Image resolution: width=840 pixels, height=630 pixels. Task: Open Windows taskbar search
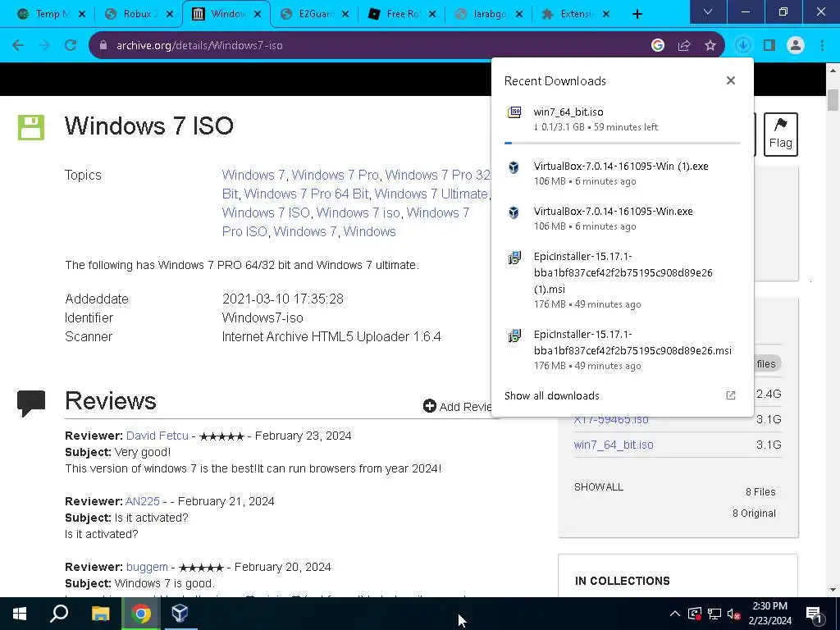pyautogui.click(x=59, y=614)
